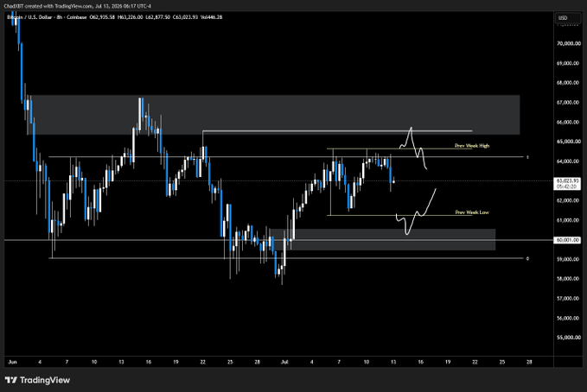Screen dimensions: 587x392
Task: Click the '13' date right of 'Jul'
Action: pos(393,362)
